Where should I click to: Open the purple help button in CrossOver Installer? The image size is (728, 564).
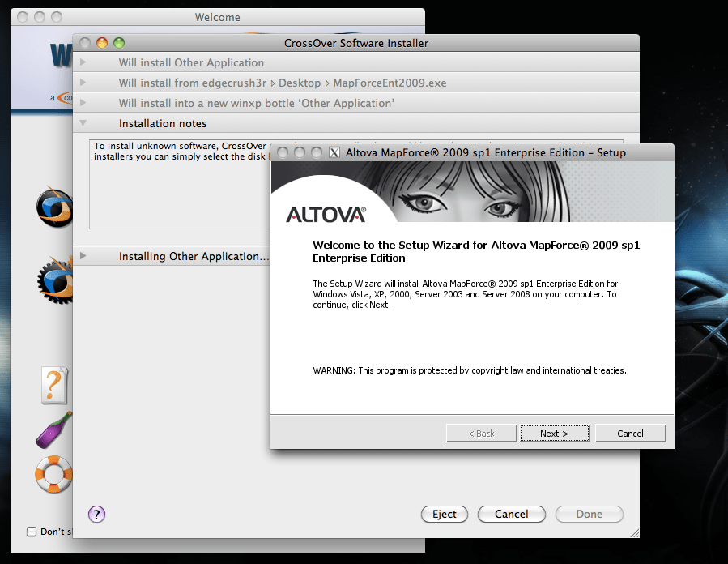96,515
